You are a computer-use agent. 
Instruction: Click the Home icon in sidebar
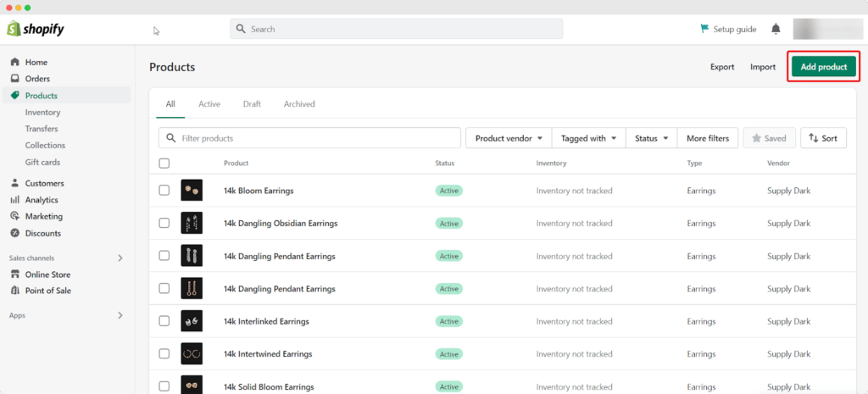15,63
